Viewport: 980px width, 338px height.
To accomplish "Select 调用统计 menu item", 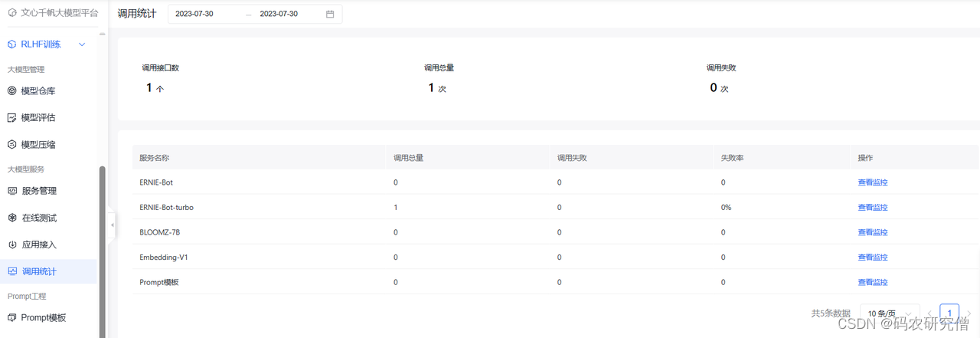I will (x=49, y=271).
